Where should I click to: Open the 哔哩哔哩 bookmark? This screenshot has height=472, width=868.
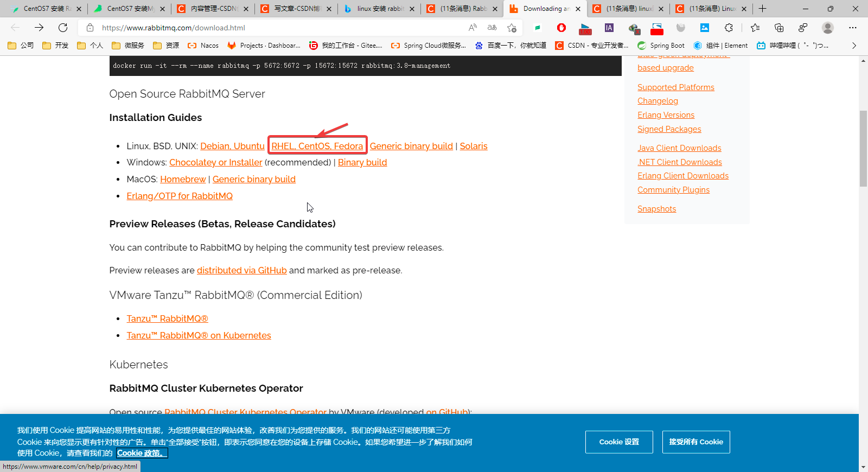(x=793, y=46)
